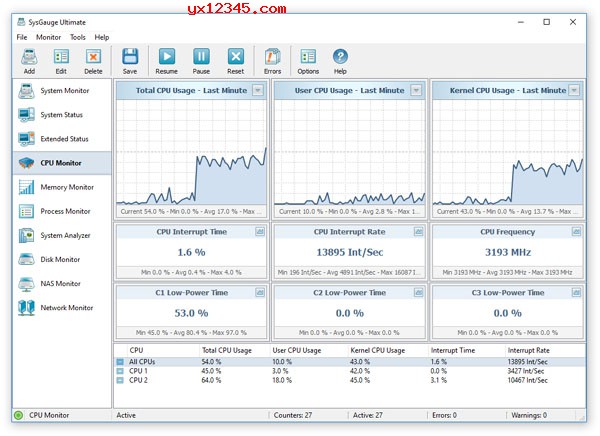The height and width of the screenshot is (436, 600).
Task: Select the 18.0 % User CPU cell
Action: (x=282, y=380)
